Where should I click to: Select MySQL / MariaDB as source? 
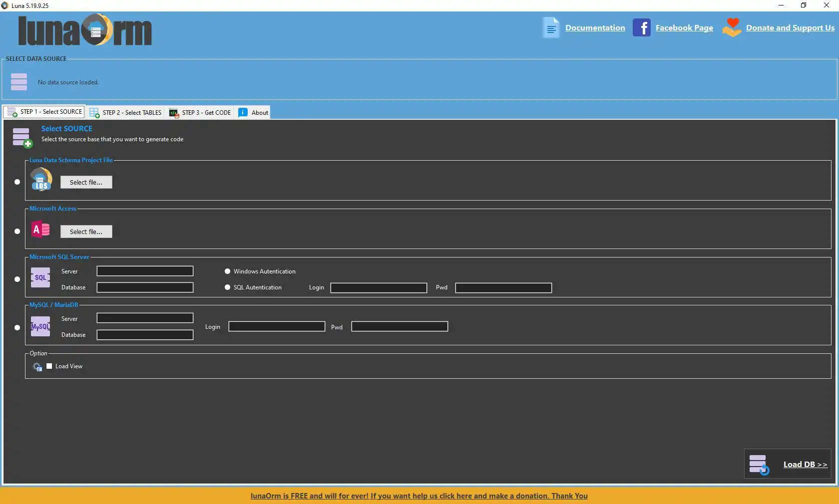click(17, 328)
